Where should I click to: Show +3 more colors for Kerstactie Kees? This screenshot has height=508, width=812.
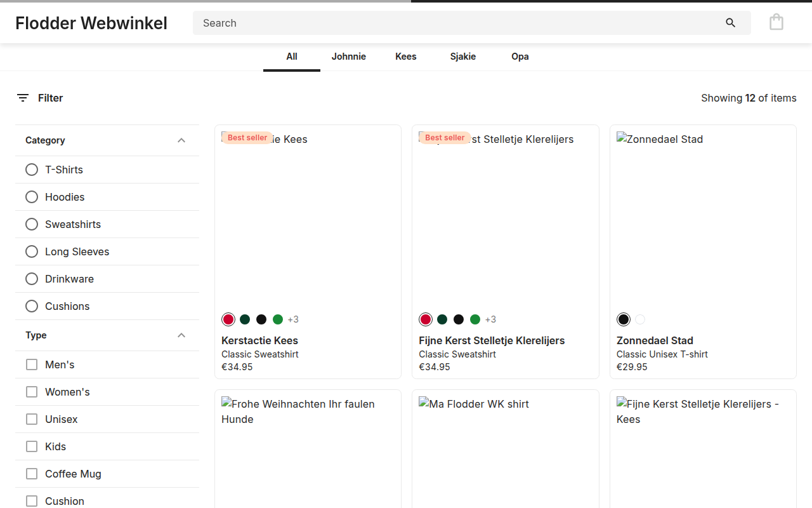point(293,319)
